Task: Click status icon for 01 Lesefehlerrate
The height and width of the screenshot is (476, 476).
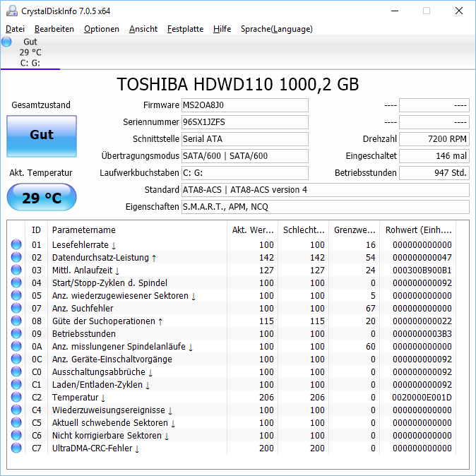Action: coord(16,244)
